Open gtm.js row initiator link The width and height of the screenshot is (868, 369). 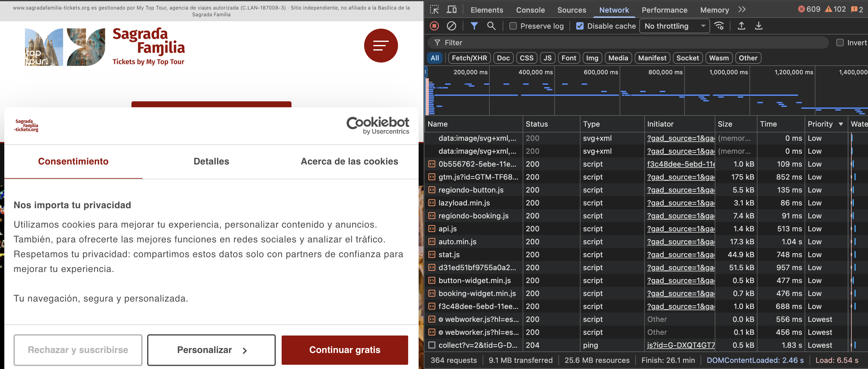(x=680, y=177)
